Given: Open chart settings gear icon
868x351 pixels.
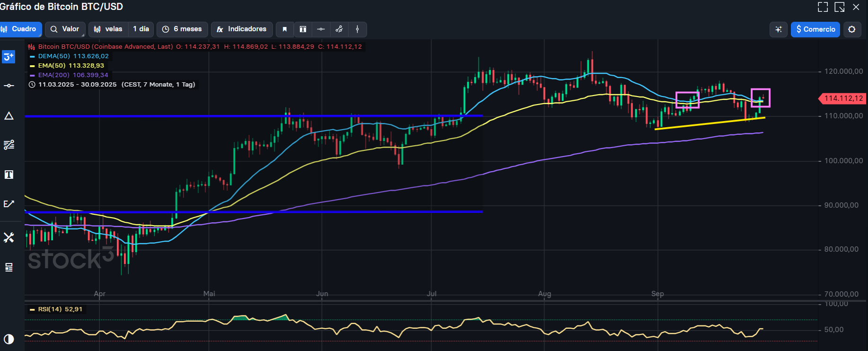Looking at the screenshot, I should tap(851, 29).
